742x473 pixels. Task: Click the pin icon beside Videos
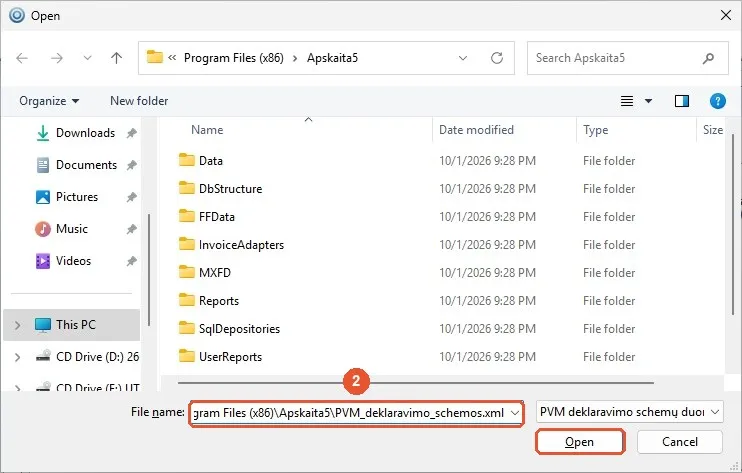tap(132, 261)
